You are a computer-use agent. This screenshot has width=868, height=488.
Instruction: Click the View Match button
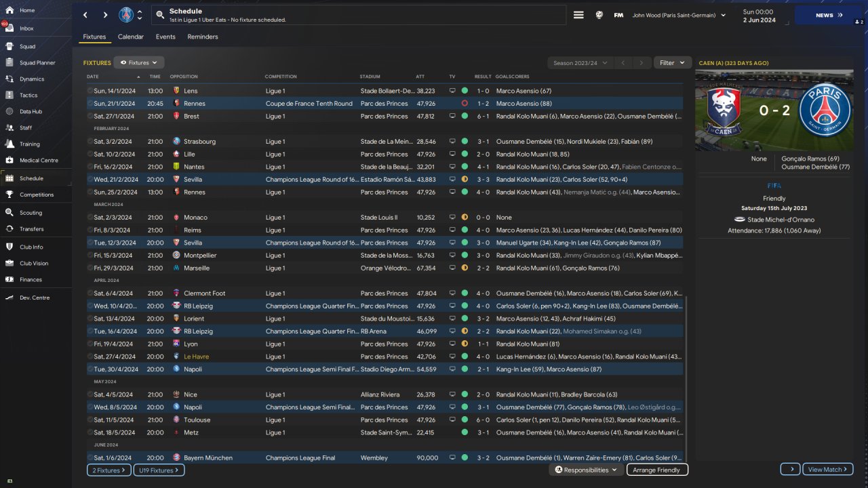[827, 470]
